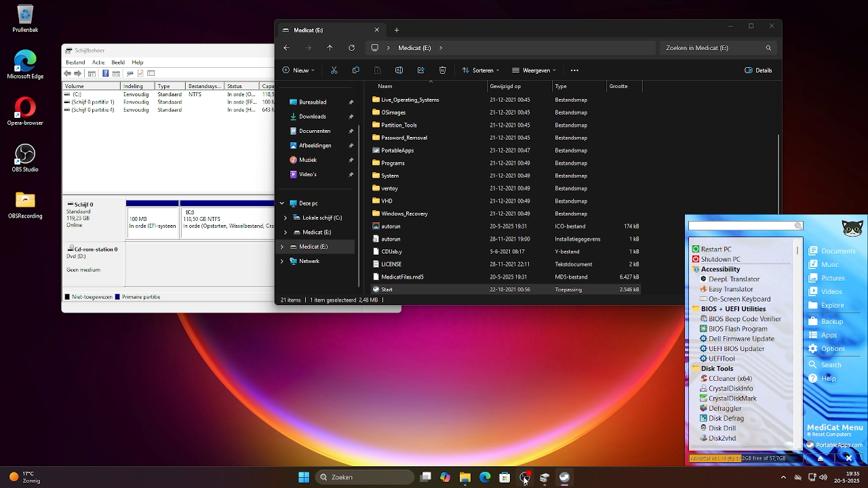The image size is (868, 488).
Task: Click the Share icon in Explorer toolbar
Action: [x=420, y=70]
